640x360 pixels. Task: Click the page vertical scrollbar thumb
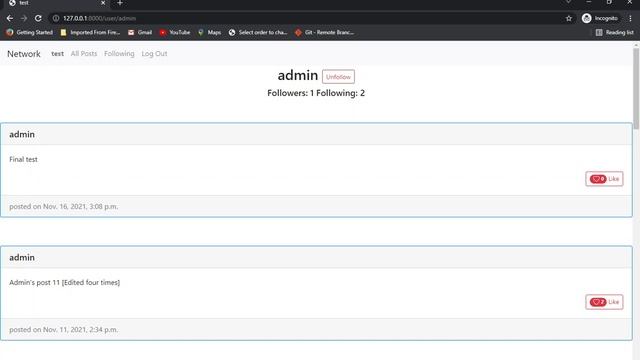pyautogui.click(x=636, y=89)
